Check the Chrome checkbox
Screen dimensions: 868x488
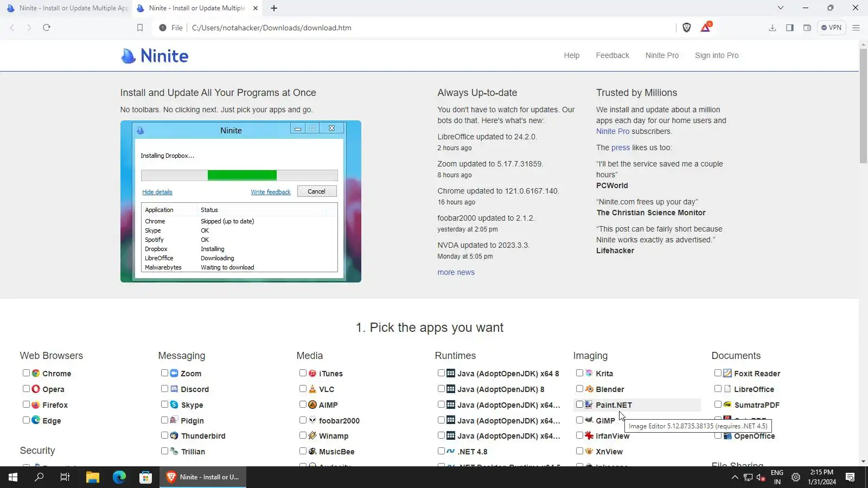pos(26,373)
